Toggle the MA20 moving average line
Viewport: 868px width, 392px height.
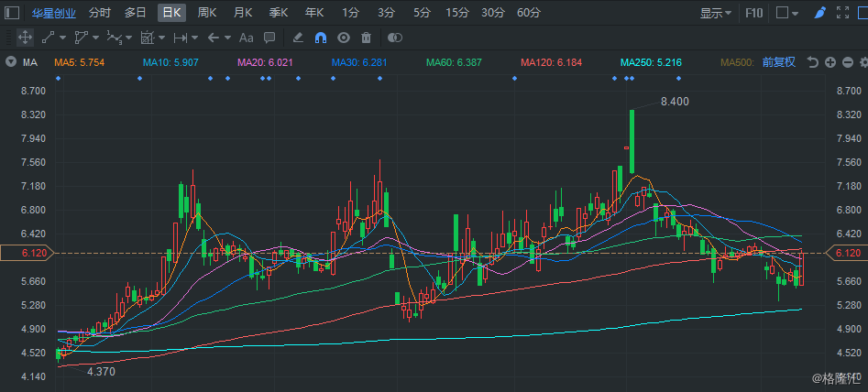pos(265,62)
